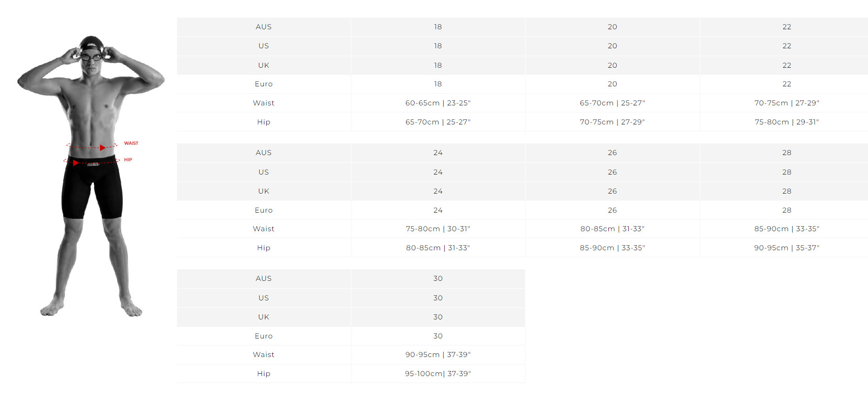The width and height of the screenshot is (868, 403).
Task: Click the waist value 60-65cm | 23-25"
Action: 438,103
